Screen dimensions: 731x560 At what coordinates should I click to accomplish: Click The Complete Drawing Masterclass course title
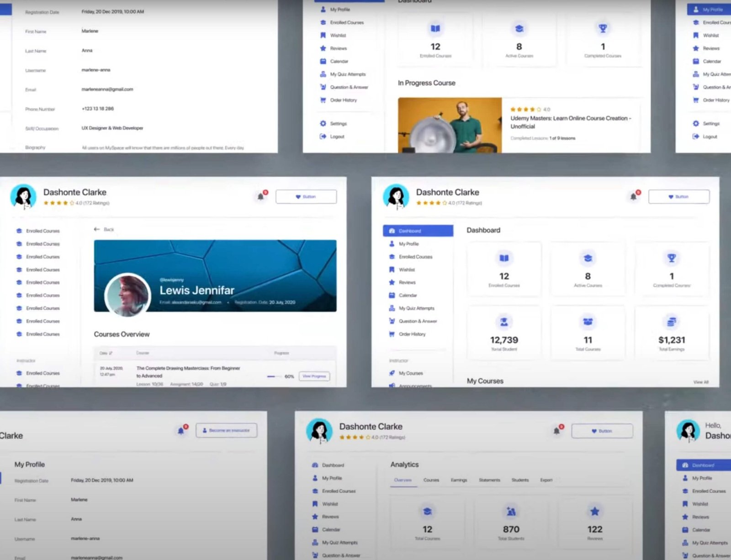point(188,372)
